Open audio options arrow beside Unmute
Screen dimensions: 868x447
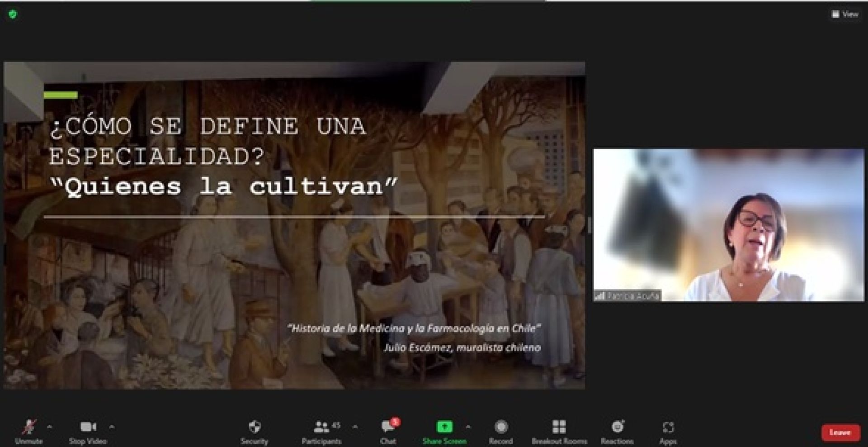pyautogui.click(x=49, y=427)
